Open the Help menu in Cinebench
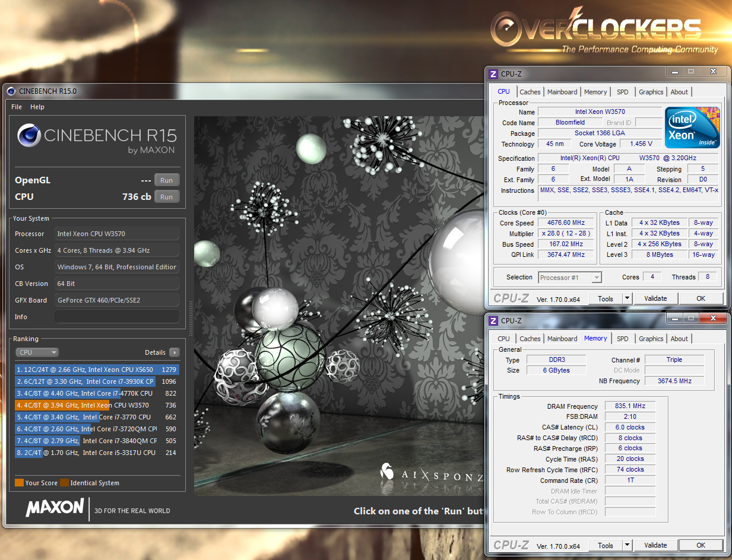732x560 pixels. [x=37, y=107]
